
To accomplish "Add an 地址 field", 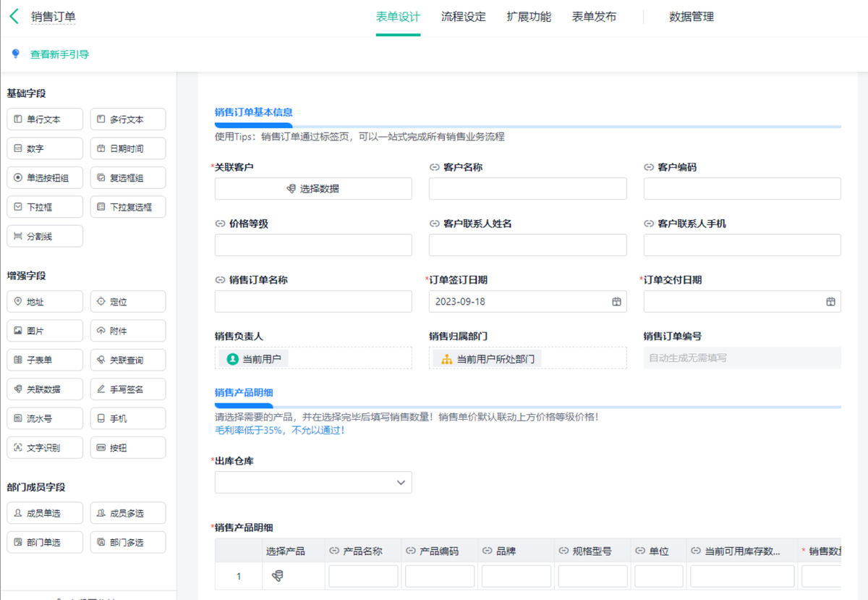I will coord(45,302).
